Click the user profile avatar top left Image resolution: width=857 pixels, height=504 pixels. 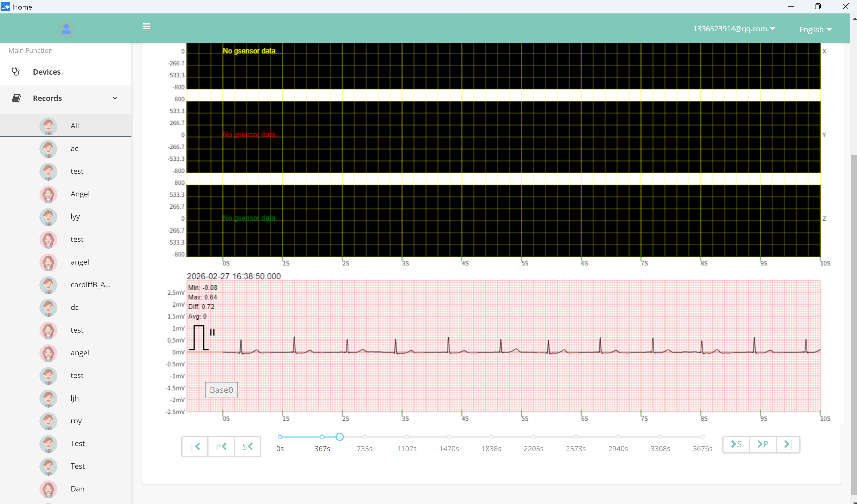click(x=66, y=29)
